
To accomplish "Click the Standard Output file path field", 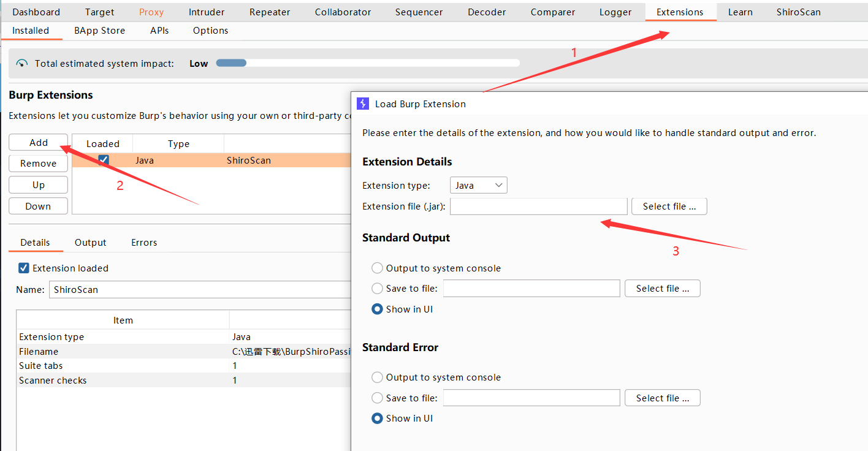I will pyautogui.click(x=531, y=288).
